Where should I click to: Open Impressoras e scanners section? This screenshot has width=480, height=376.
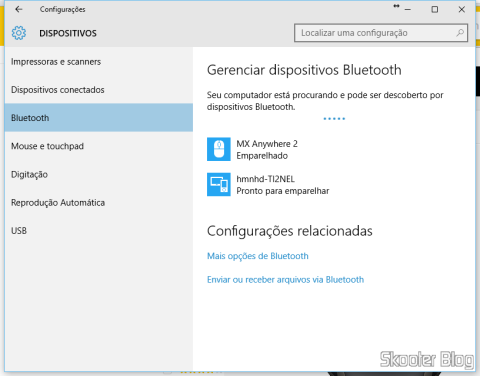(99, 62)
